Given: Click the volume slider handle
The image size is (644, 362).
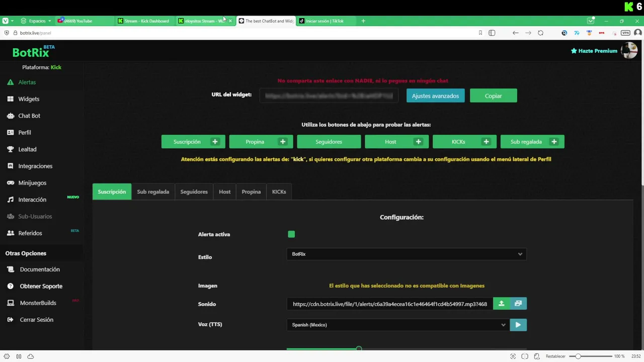Looking at the screenshot, I should point(359,348).
